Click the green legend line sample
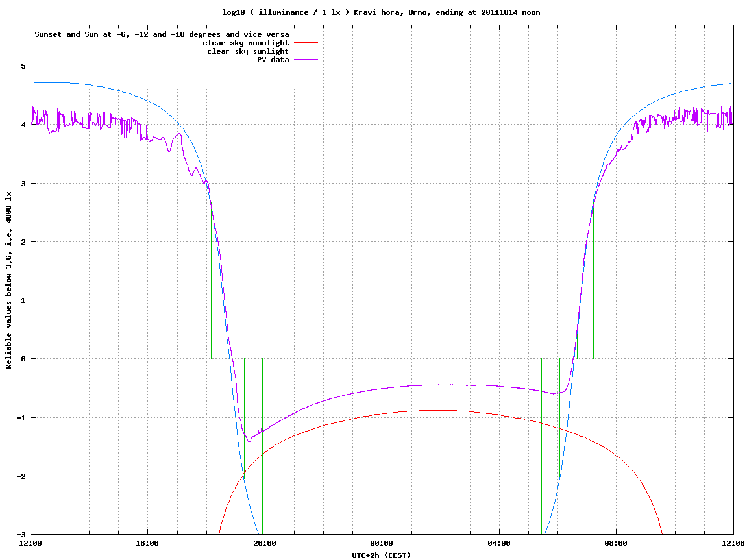Viewport: 747px width, 560px height. click(x=306, y=34)
